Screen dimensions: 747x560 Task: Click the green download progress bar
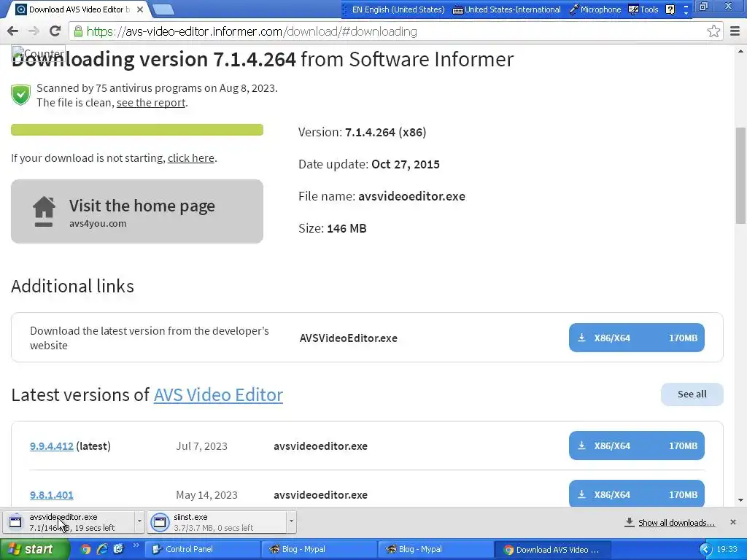(137, 130)
